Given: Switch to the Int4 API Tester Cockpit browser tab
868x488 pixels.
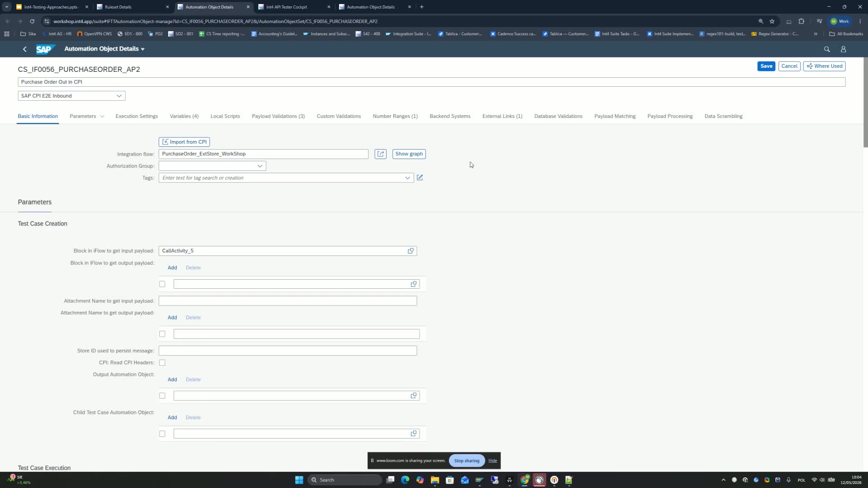Looking at the screenshot, I should pos(294,7).
